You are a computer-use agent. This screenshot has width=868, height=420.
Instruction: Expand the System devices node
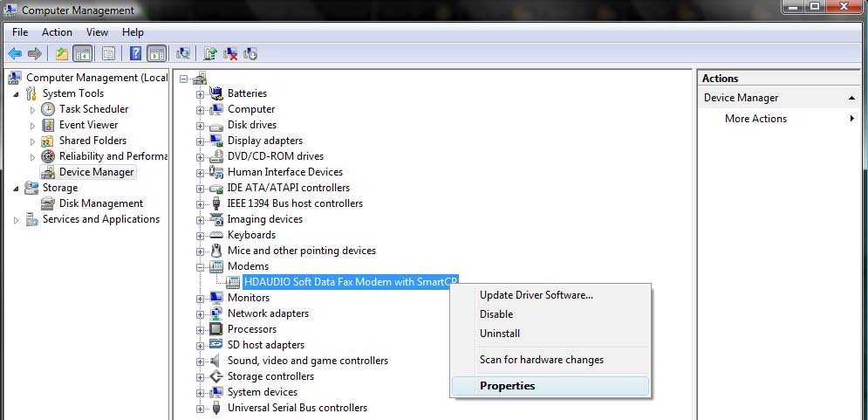click(x=200, y=393)
